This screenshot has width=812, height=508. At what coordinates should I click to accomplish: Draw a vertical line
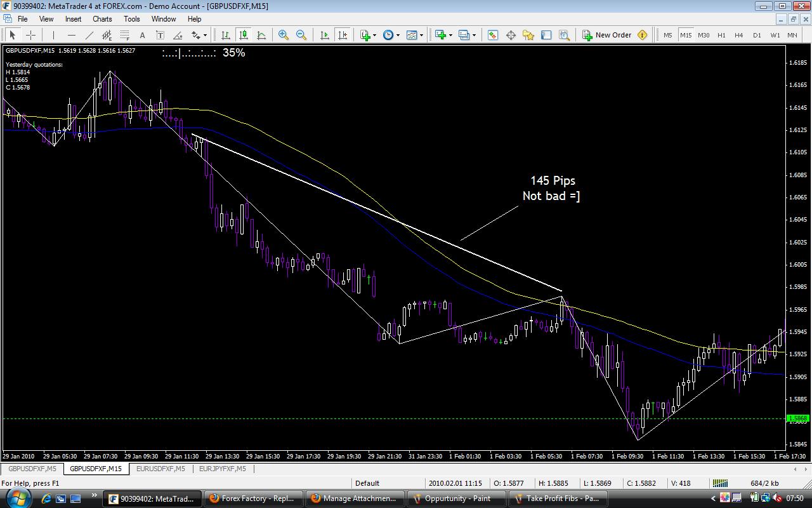53,35
